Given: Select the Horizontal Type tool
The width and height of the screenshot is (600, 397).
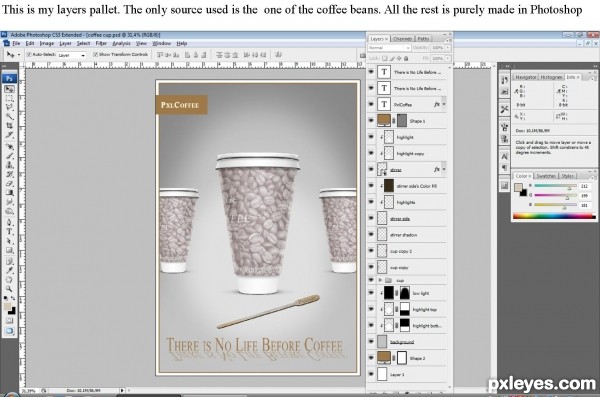Looking at the screenshot, I should click(x=10, y=232).
